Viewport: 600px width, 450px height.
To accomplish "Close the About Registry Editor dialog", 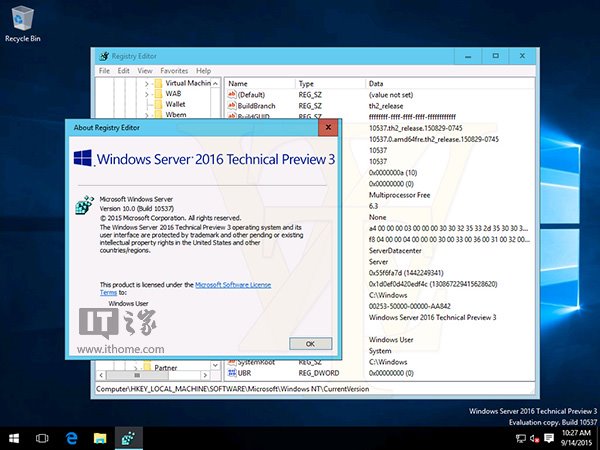I will (328, 127).
